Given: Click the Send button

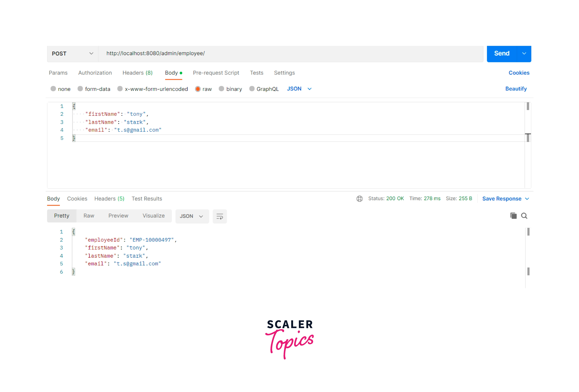Looking at the screenshot, I should point(502,54).
